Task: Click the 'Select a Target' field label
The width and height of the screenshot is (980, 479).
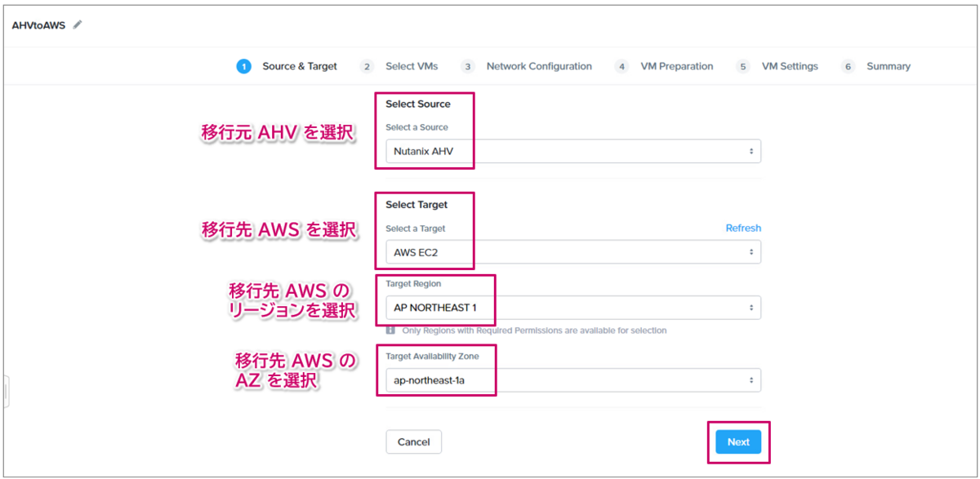Action: point(416,228)
